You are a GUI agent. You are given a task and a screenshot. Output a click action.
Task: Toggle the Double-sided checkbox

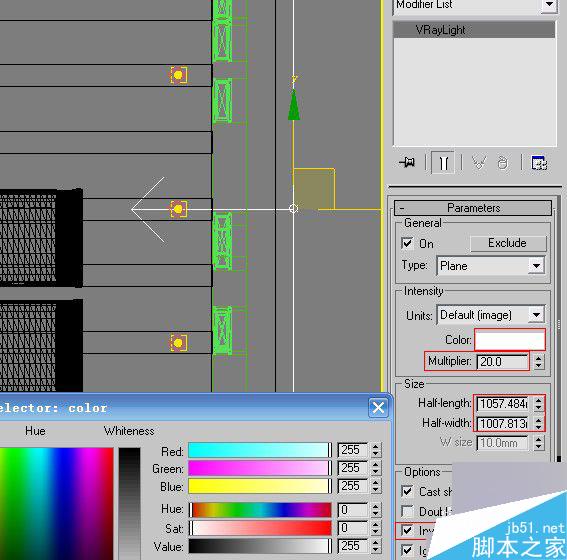coord(407,511)
